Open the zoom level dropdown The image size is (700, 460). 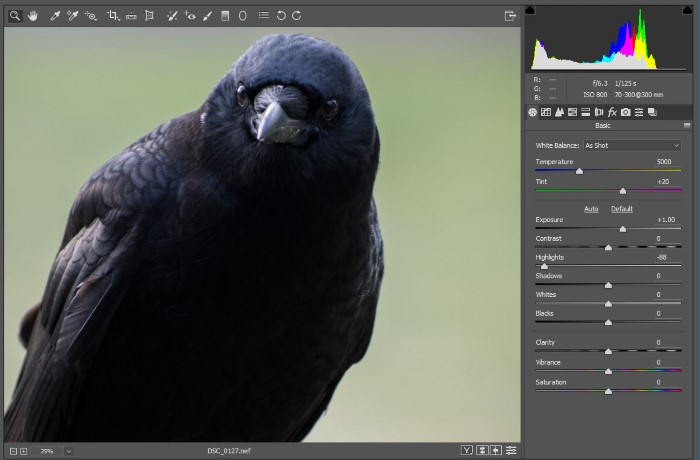pyautogui.click(x=68, y=451)
